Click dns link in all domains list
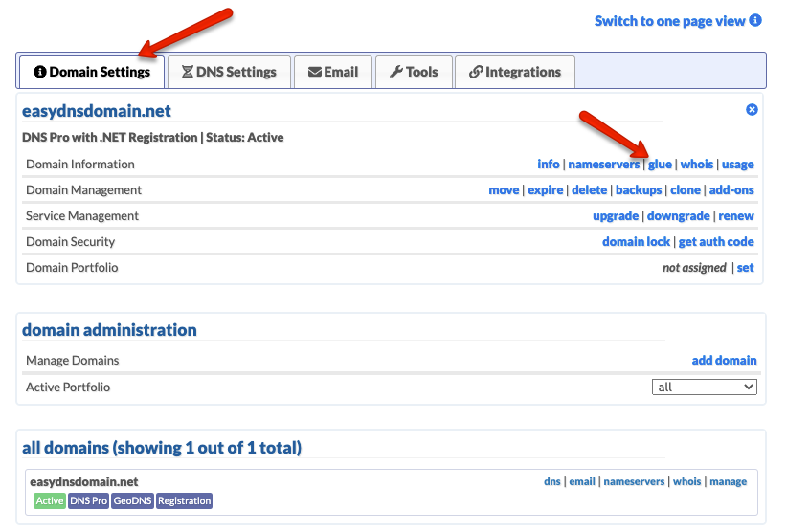This screenshot has height=532, width=787. click(552, 481)
